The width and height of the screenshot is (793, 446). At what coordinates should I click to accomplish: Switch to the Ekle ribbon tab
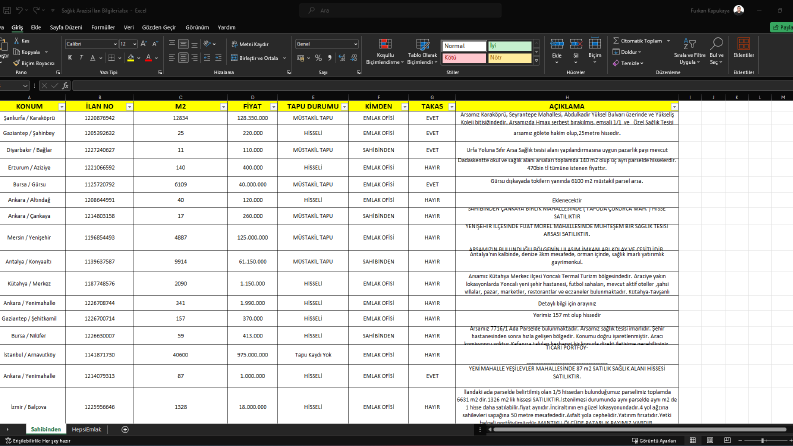(x=36, y=27)
